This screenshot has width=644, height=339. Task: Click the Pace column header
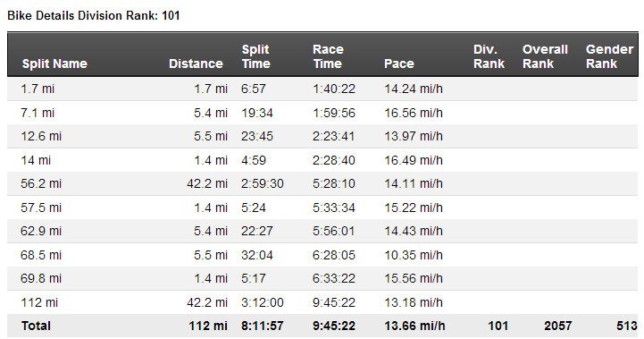[x=398, y=64]
